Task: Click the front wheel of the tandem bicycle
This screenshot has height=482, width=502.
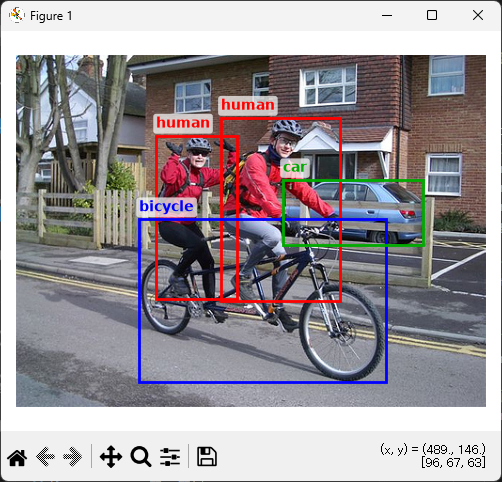Action: [x=342, y=332]
